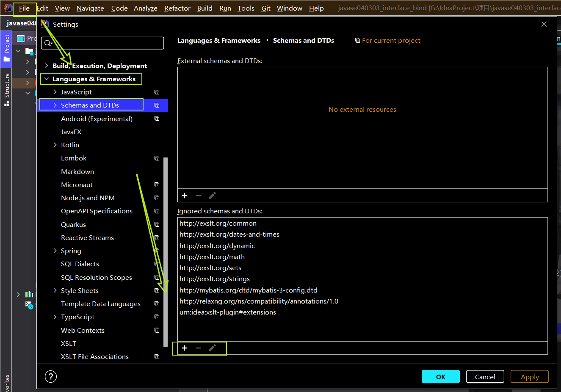The height and width of the screenshot is (392, 561).
Task: Open the Git menu
Action: coord(265,8)
